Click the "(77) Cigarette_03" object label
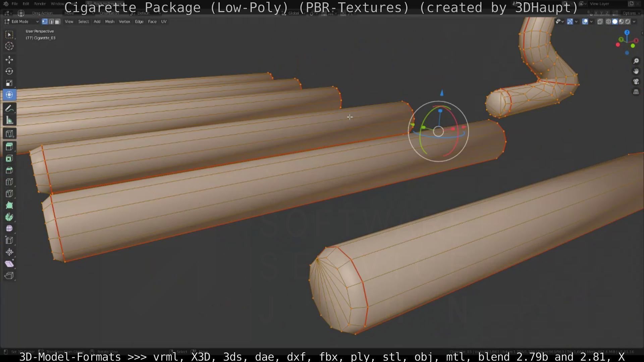Viewport: 644px width, 362px height. coord(41,38)
